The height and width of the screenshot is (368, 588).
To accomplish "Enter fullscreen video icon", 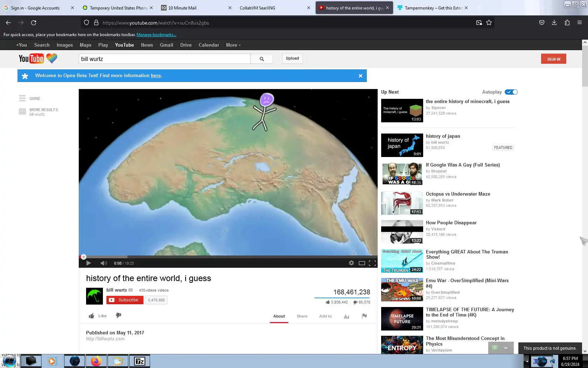I will tap(372, 263).
